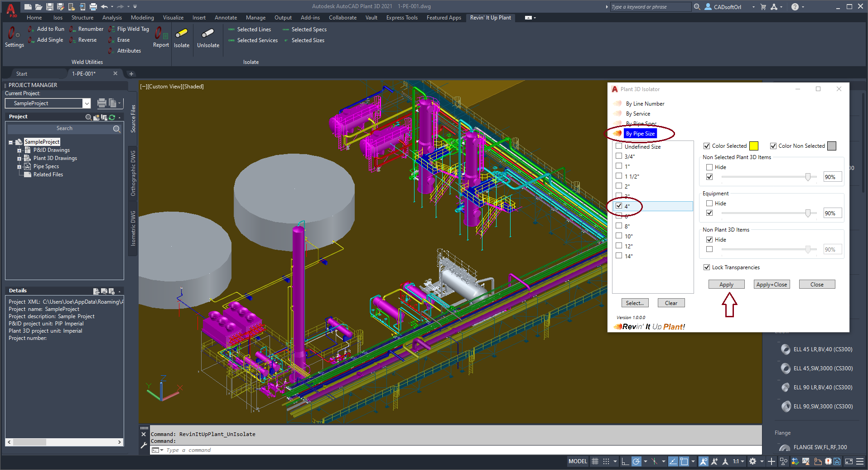Click the Isolate pipe icon in ribbon
Screen dimensions: 868x470
click(x=182, y=38)
